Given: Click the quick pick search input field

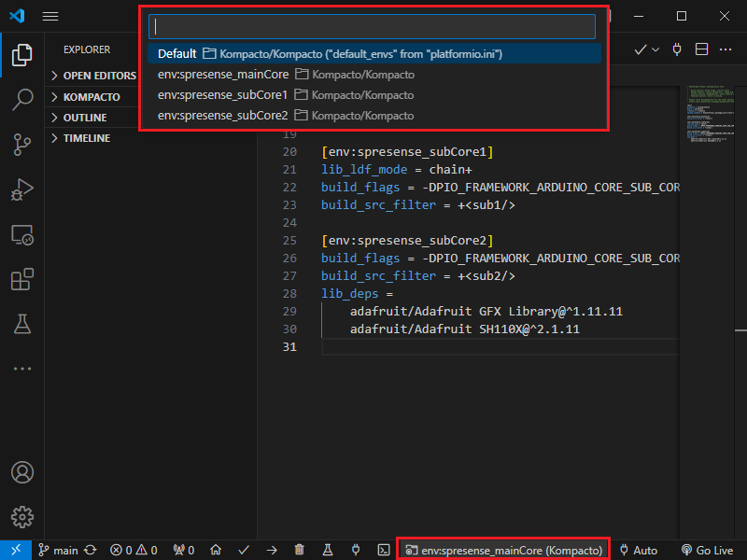Looking at the screenshot, I should [x=373, y=26].
